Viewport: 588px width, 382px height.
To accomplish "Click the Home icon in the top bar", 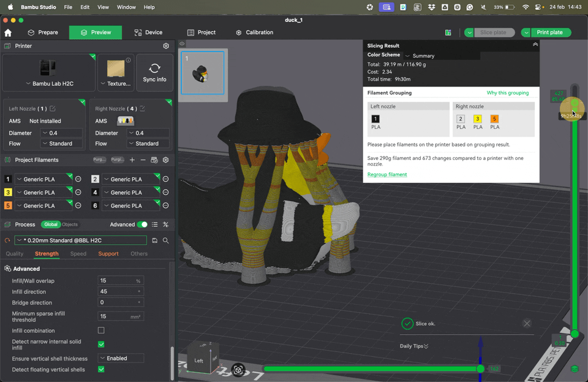I will tap(8, 32).
